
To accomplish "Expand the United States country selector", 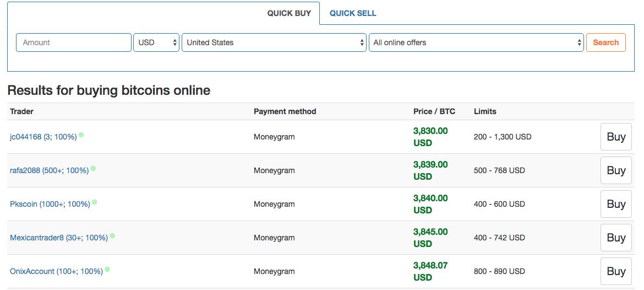I will 274,42.
